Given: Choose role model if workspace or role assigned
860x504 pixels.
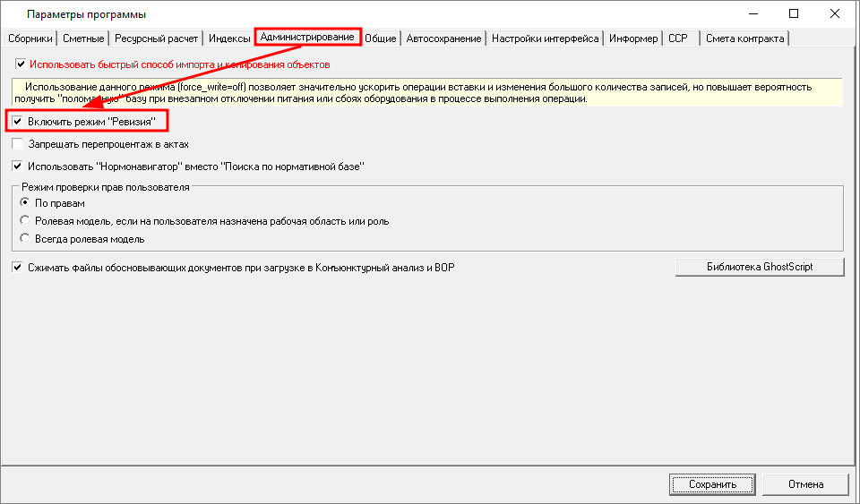Looking at the screenshot, I should pyautogui.click(x=25, y=221).
